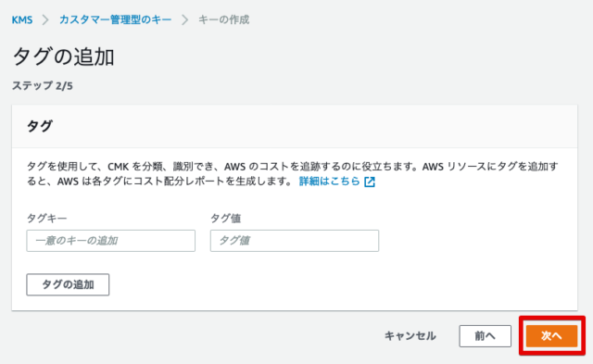This screenshot has height=364, width=593.
Task: Click the タグの追加 button
Action: coord(68,284)
